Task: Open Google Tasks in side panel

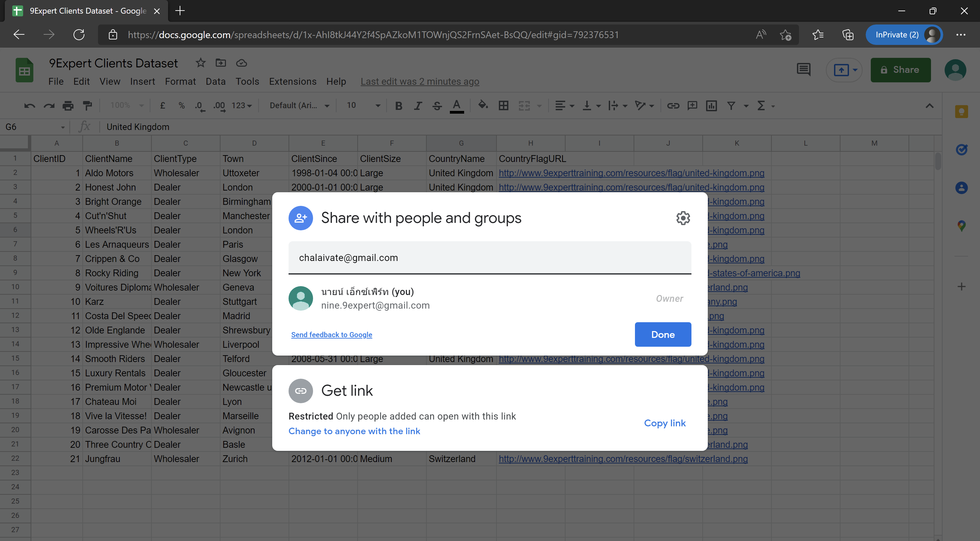Action: point(961,149)
